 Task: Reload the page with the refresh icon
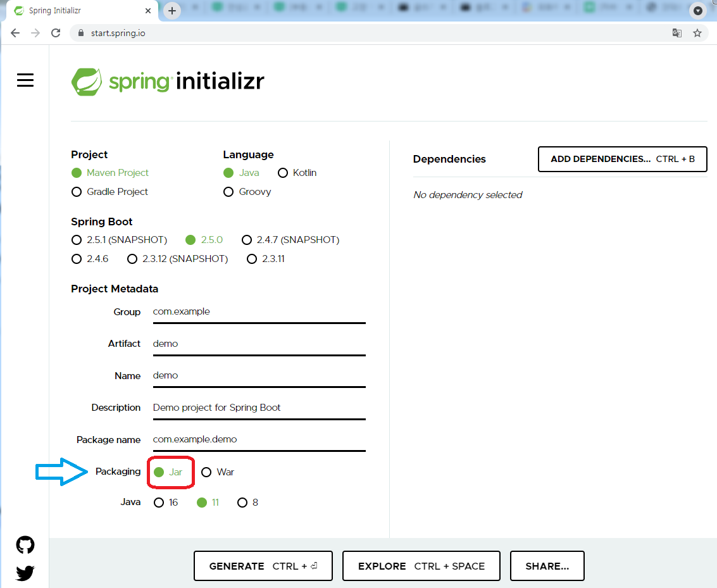click(56, 33)
